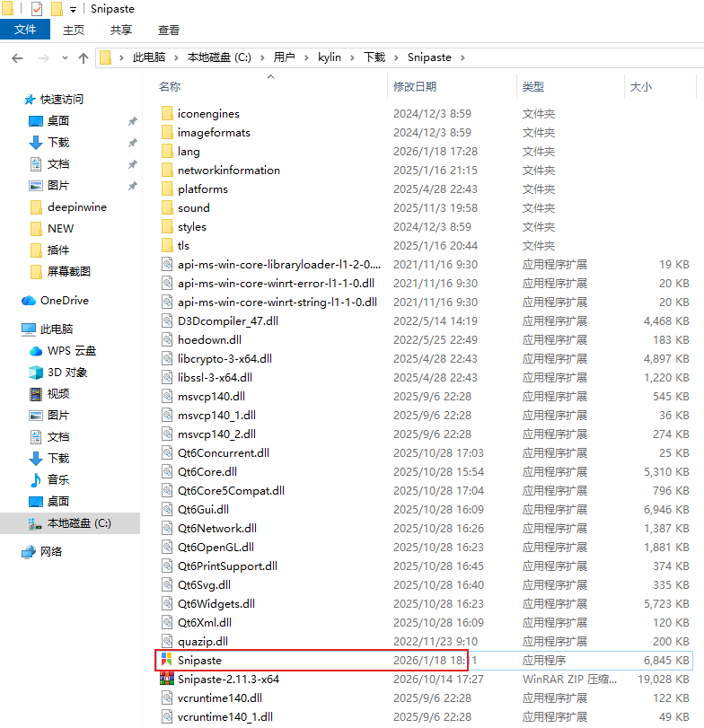The width and height of the screenshot is (704, 728).
Task: Select 快速访问 in navigation pane
Action: [x=61, y=100]
